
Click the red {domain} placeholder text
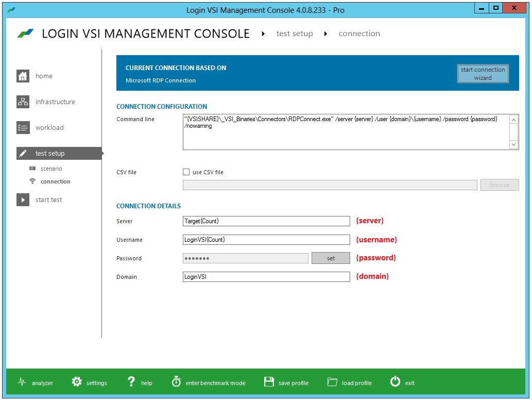(372, 276)
